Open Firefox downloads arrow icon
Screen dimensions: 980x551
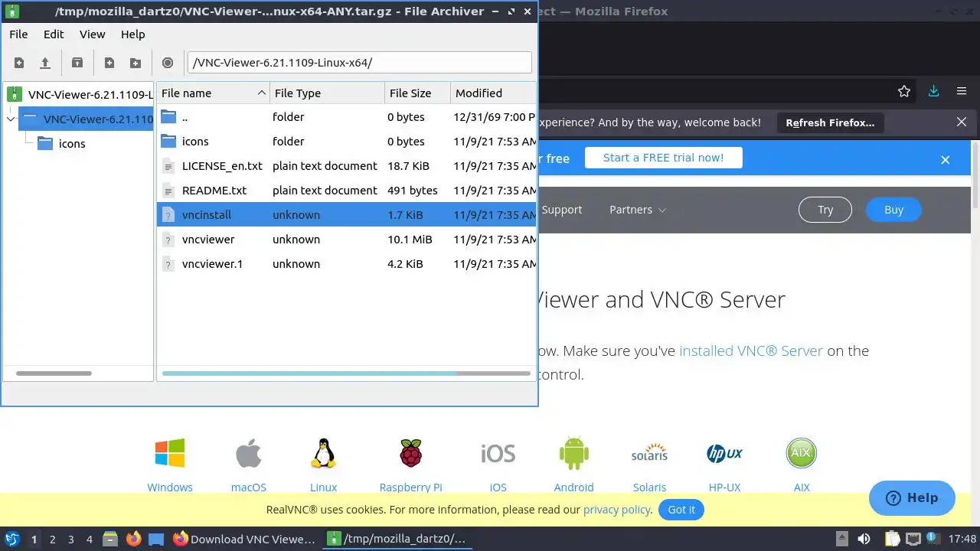point(933,91)
